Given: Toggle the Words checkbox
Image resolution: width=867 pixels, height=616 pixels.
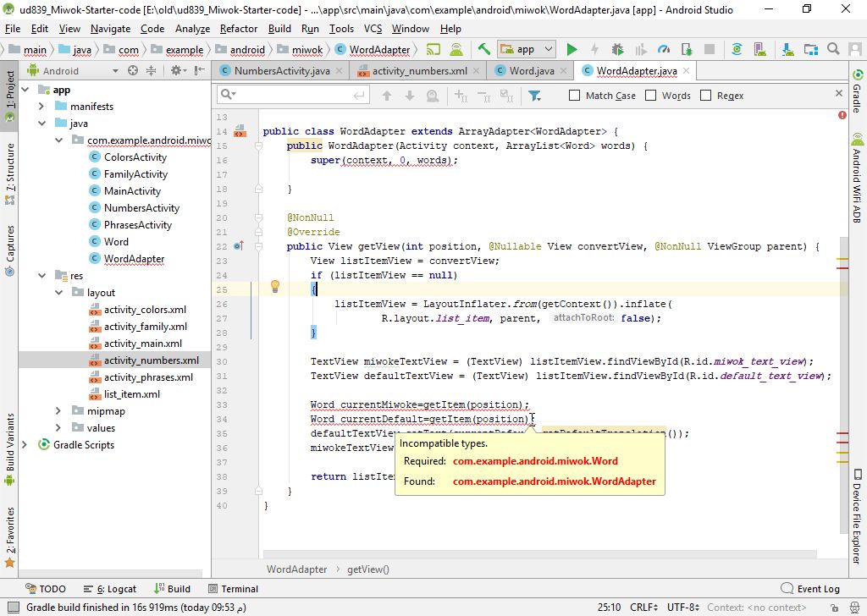Looking at the screenshot, I should (651, 96).
